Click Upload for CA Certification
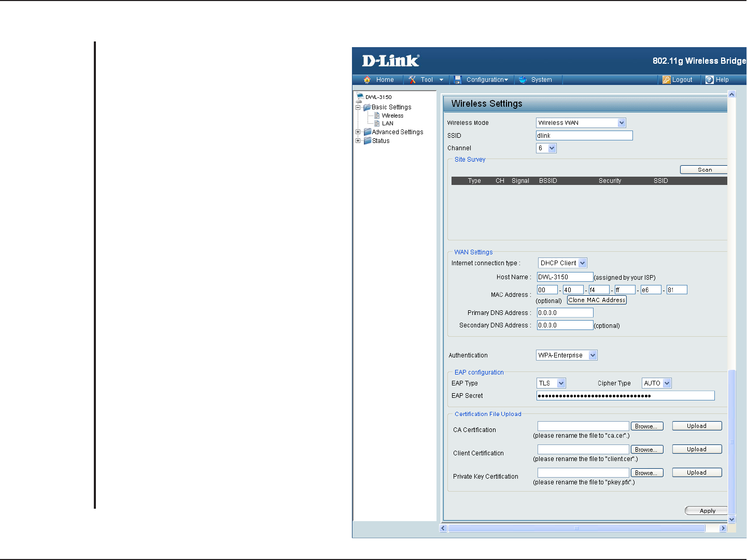 pyautogui.click(x=697, y=426)
